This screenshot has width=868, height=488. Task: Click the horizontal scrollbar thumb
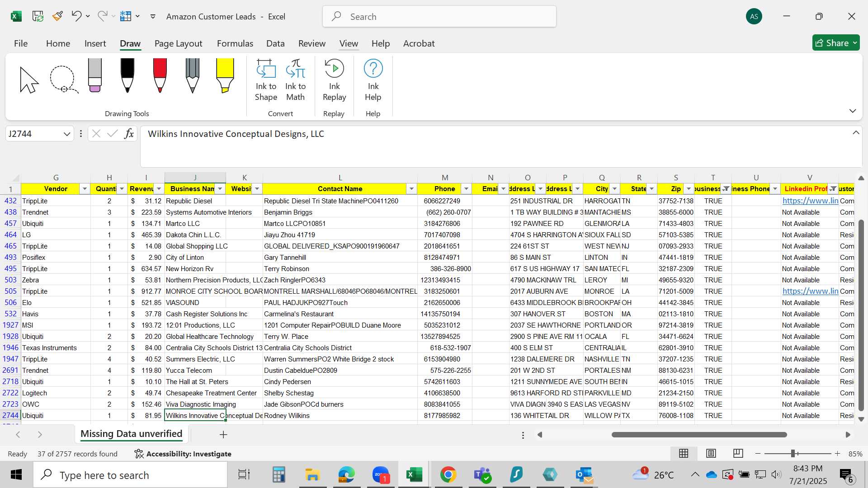699,435
